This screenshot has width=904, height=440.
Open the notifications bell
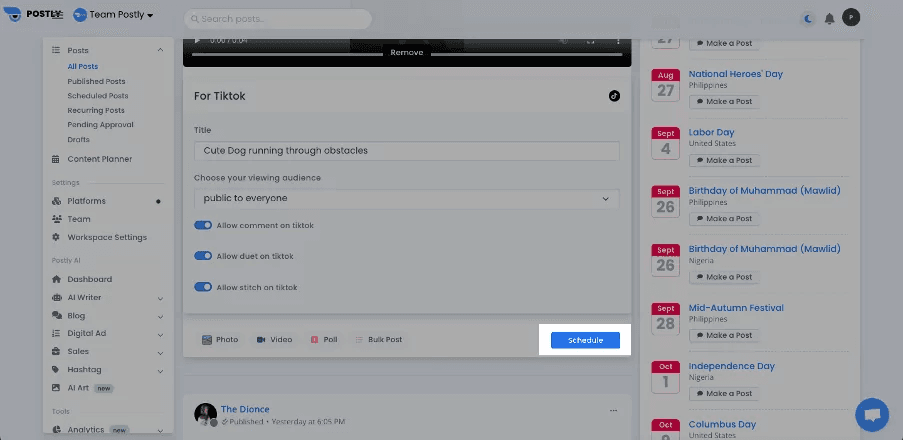click(x=829, y=19)
